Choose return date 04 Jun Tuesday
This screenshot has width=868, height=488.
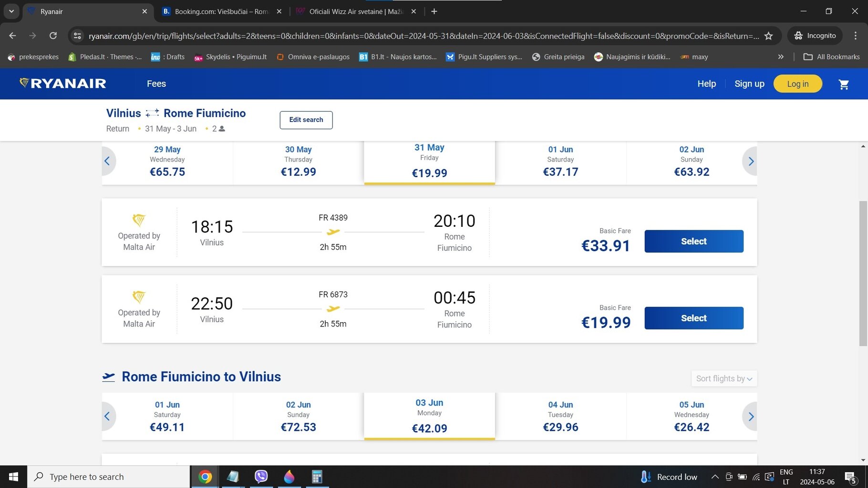click(560, 417)
